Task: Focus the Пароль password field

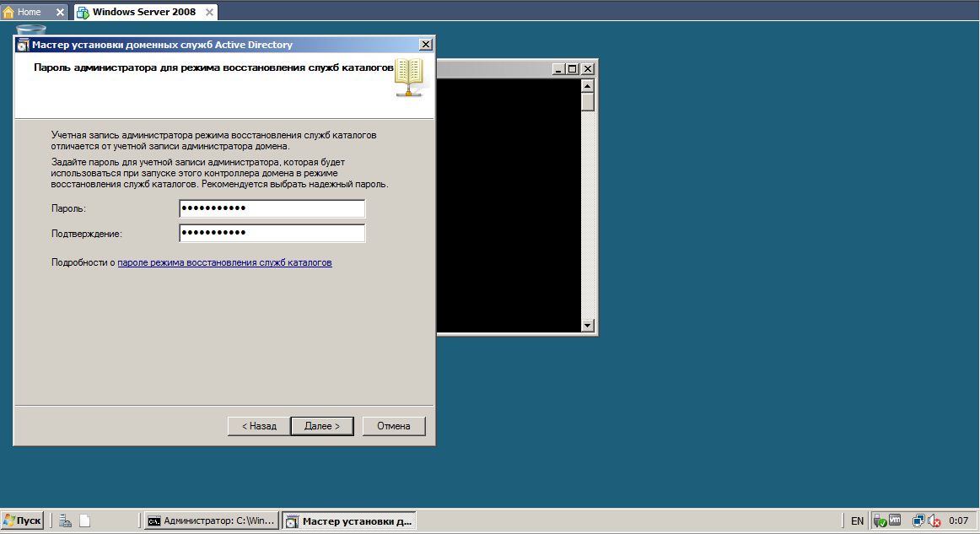Action: pos(272,208)
